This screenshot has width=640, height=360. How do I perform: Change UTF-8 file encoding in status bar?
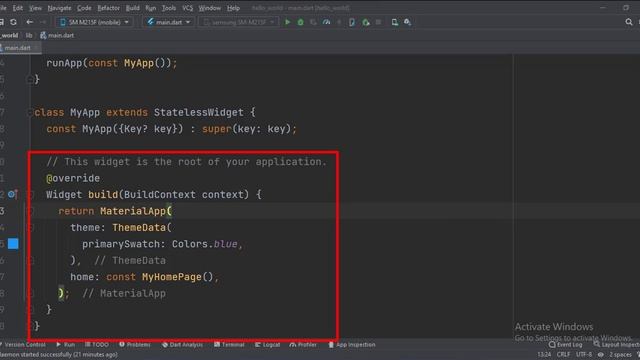pyautogui.click(x=584, y=355)
